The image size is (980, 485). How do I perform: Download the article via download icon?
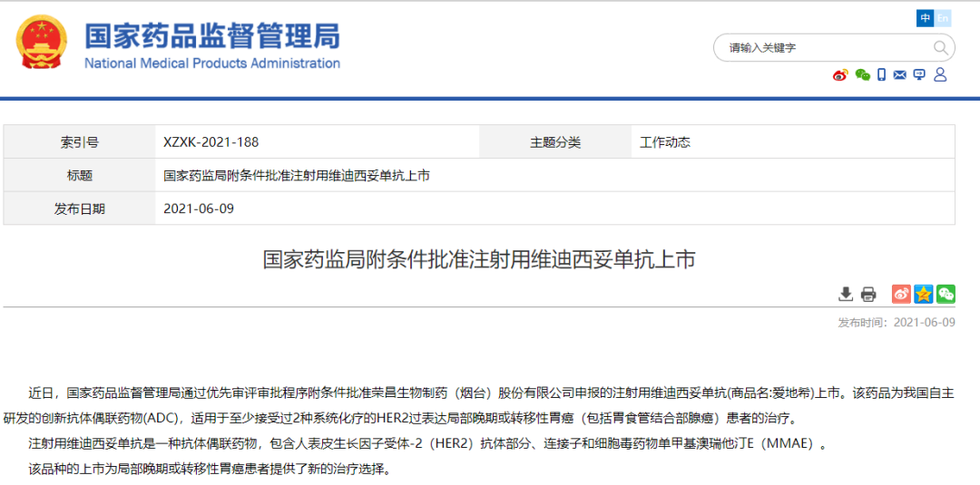846,294
